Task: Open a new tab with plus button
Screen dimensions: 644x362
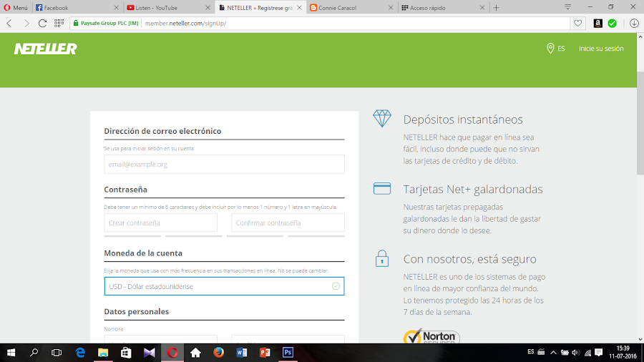Action: [496, 7]
